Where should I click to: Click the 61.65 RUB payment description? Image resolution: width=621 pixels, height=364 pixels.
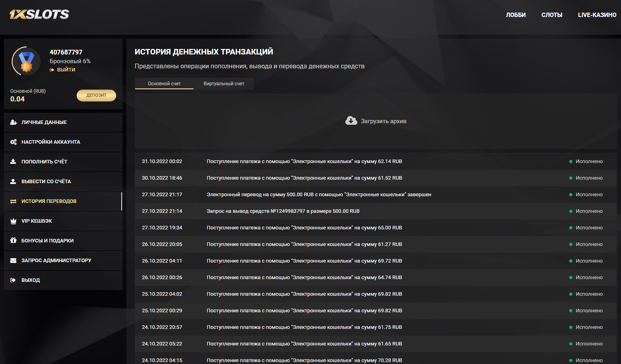pos(304,344)
